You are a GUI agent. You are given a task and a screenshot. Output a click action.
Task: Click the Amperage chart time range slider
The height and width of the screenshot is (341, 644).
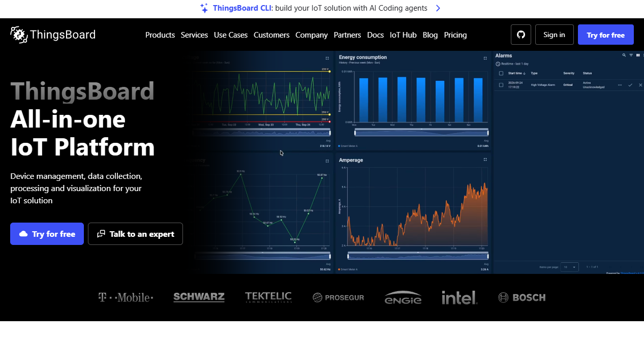pos(418,256)
